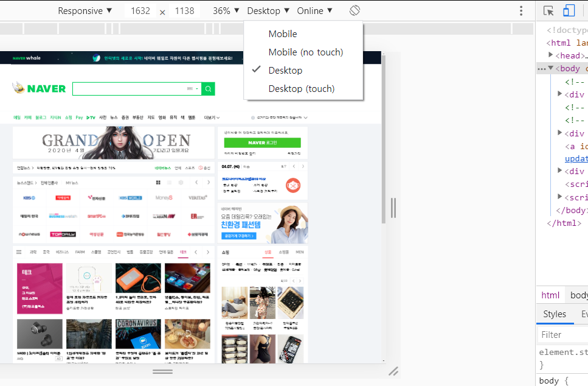Screen dimensions: 588x386
Task: Open the Online throttling dropdown
Action: [x=314, y=11]
